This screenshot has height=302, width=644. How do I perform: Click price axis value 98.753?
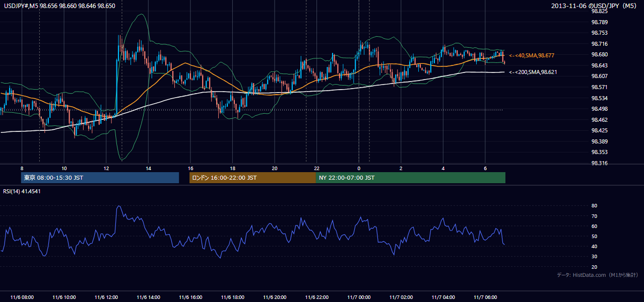click(x=600, y=33)
